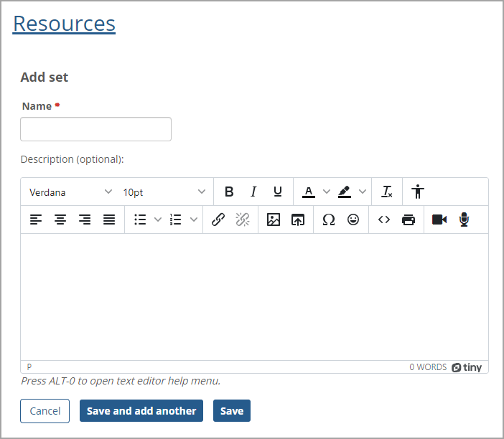This screenshot has width=504, height=439.
Task: Expand the bullet list style options arrow
Action: click(x=158, y=220)
